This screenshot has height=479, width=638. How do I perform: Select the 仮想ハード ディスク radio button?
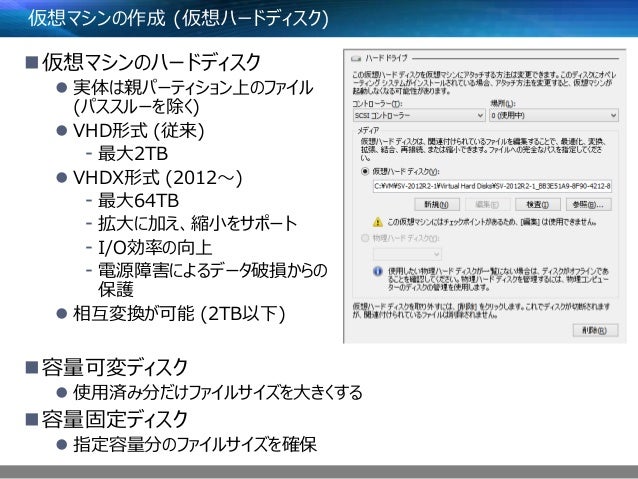[365, 171]
